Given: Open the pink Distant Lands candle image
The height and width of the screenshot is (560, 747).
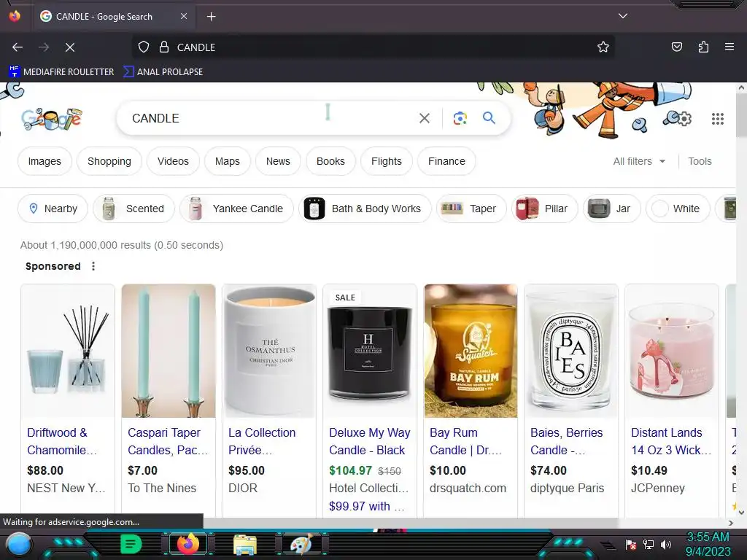Looking at the screenshot, I should pos(672,351).
